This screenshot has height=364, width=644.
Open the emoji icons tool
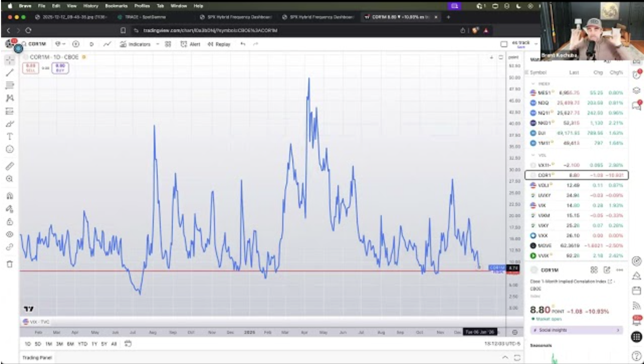[x=10, y=149]
